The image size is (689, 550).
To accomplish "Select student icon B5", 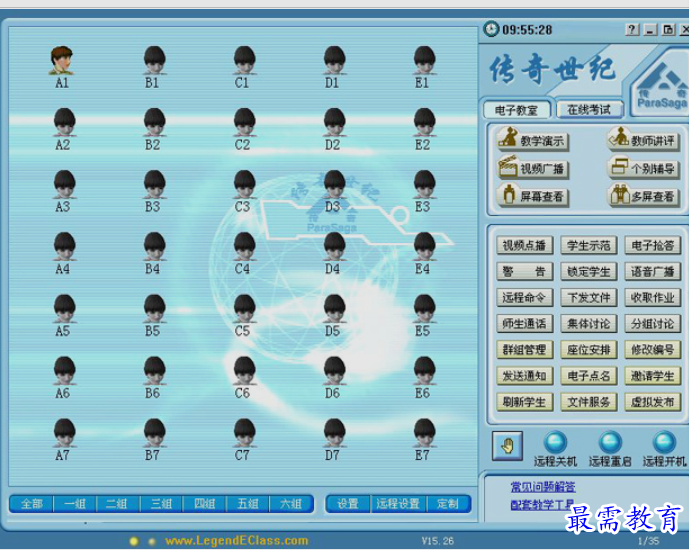I will (154, 309).
